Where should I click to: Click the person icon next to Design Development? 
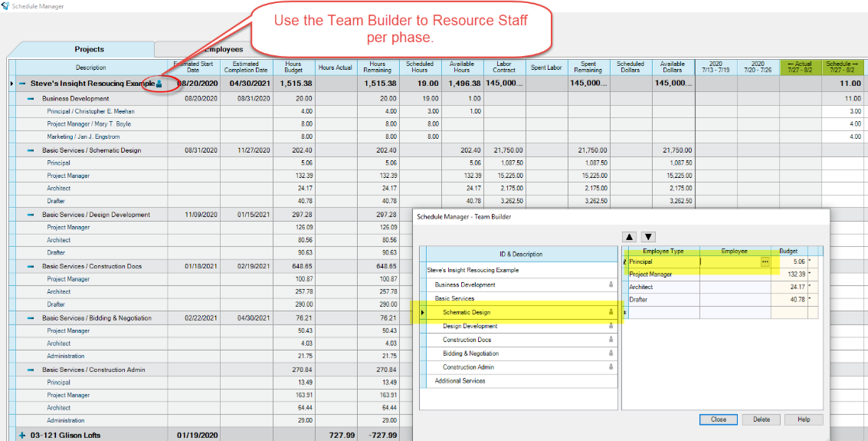(x=611, y=326)
